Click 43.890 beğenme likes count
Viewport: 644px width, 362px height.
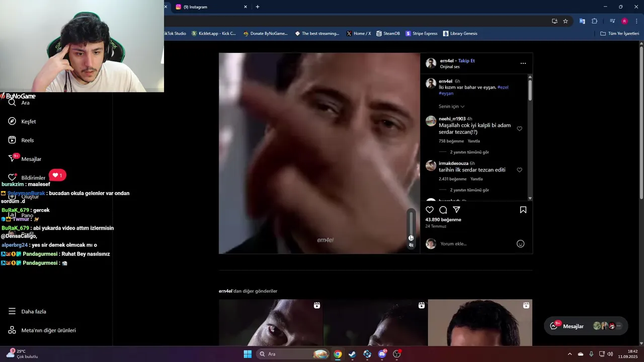[443, 220]
